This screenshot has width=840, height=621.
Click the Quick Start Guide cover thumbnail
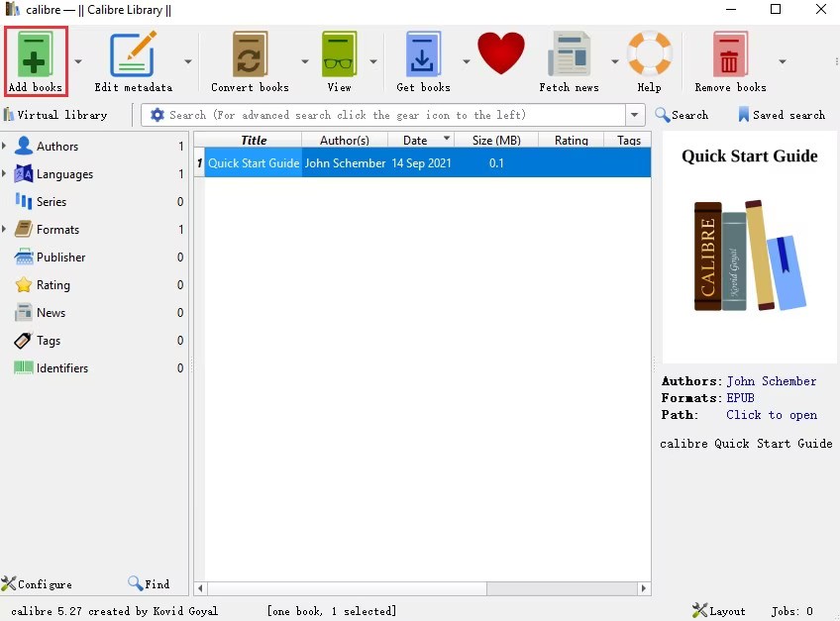point(750,247)
